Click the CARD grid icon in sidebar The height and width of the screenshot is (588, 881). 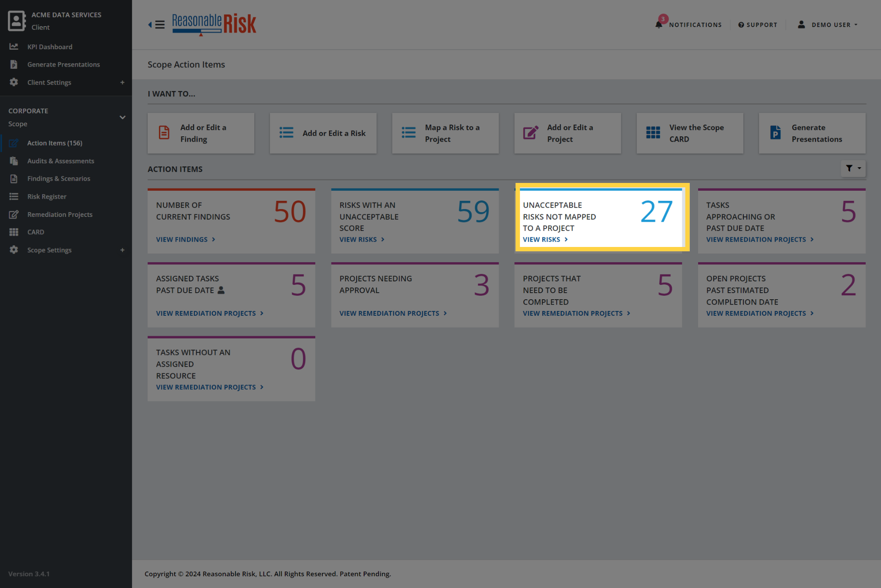(14, 232)
